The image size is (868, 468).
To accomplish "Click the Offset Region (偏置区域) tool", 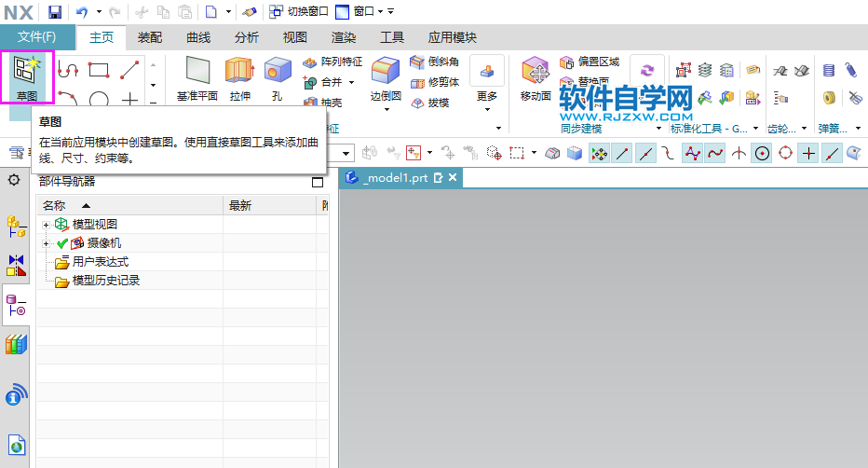I will 589,62.
